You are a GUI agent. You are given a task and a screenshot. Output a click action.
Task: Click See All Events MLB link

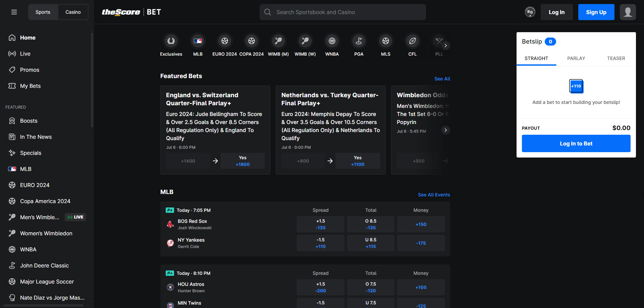(434, 195)
